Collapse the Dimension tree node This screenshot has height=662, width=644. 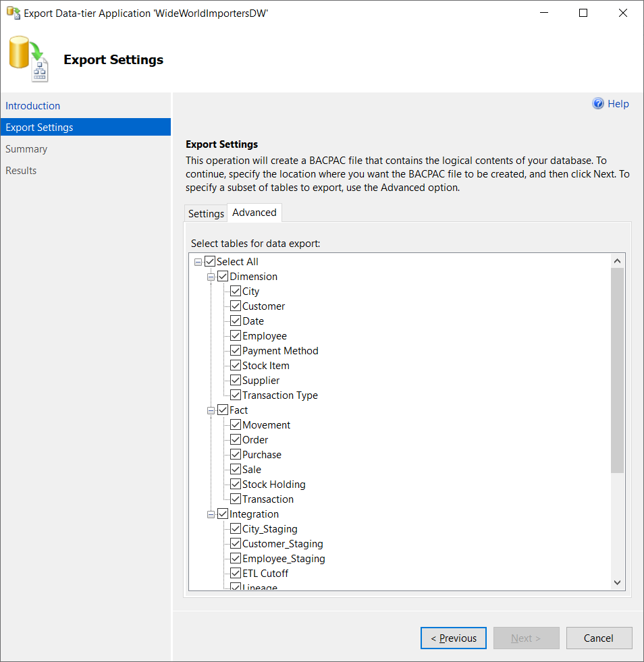[211, 276]
